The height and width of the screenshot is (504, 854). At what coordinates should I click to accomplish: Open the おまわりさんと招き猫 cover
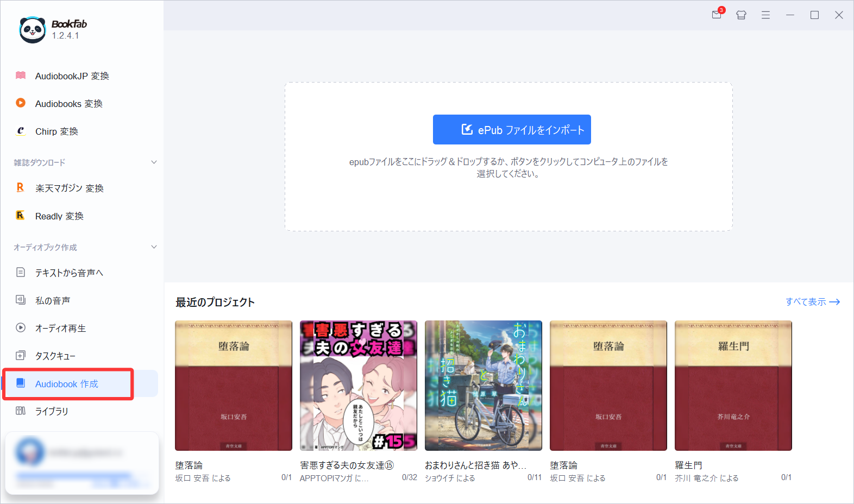pyautogui.click(x=483, y=386)
